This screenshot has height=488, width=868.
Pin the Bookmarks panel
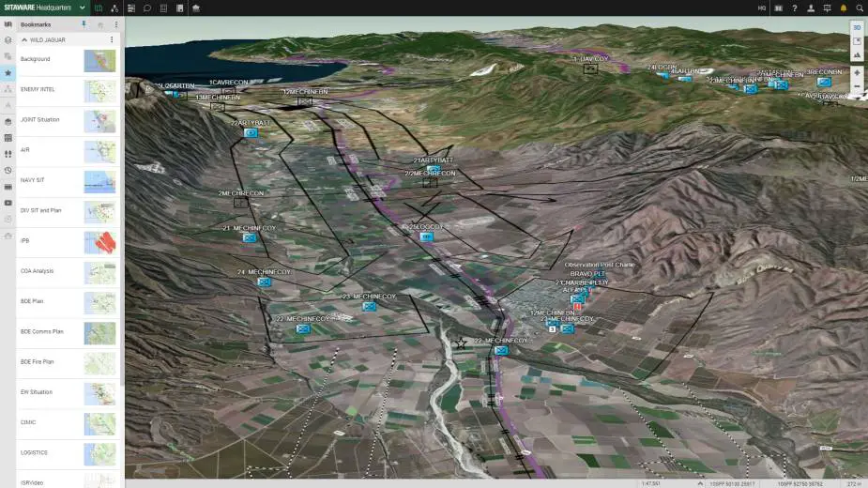coord(84,23)
